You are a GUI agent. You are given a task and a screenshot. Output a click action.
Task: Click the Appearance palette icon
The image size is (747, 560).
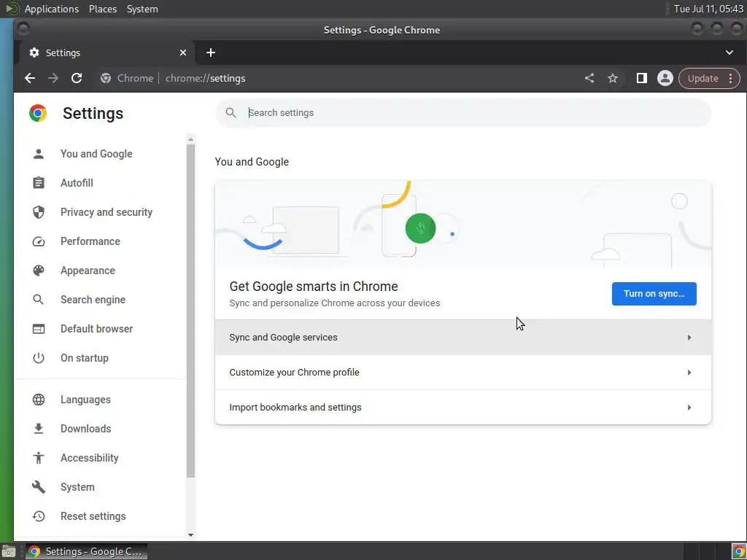[x=39, y=271]
